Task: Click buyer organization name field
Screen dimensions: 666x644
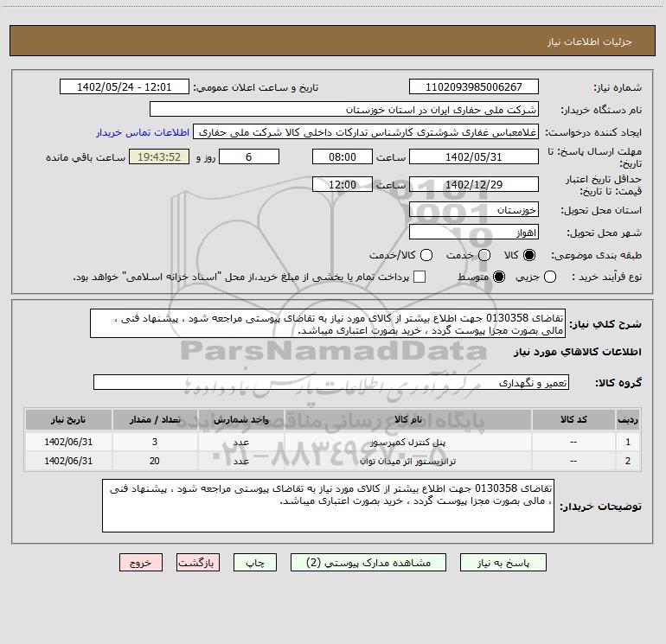Action: pos(344,109)
